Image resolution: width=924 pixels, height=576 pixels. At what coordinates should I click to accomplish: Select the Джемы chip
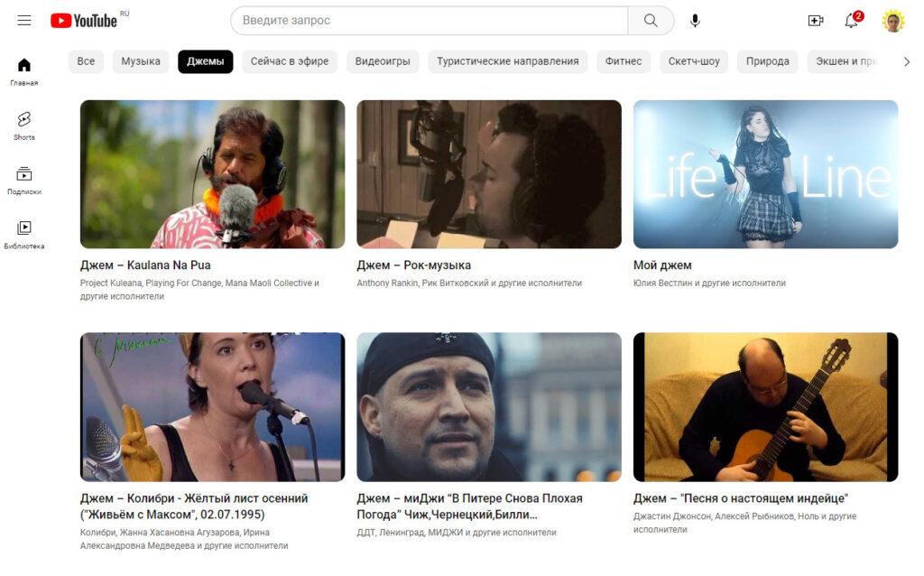pyautogui.click(x=205, y=61)
